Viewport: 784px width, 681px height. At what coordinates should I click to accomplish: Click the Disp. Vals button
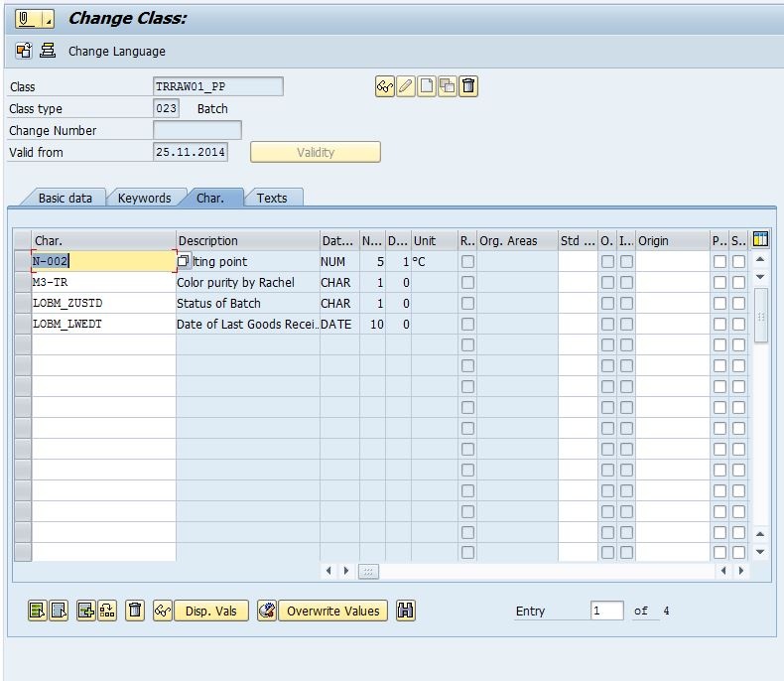[x=211, y=611]
